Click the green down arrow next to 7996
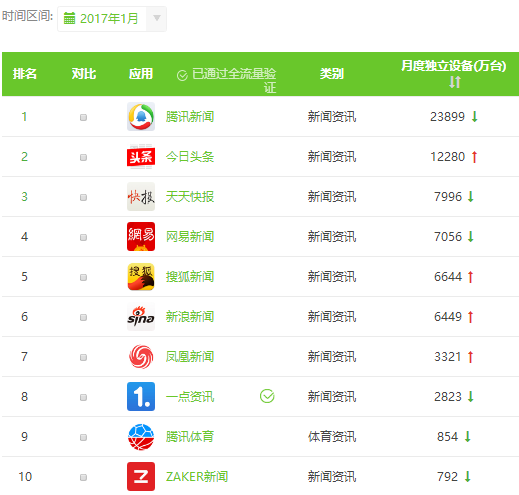The width and height of the screenshot is (519, 495). (470, 197)
